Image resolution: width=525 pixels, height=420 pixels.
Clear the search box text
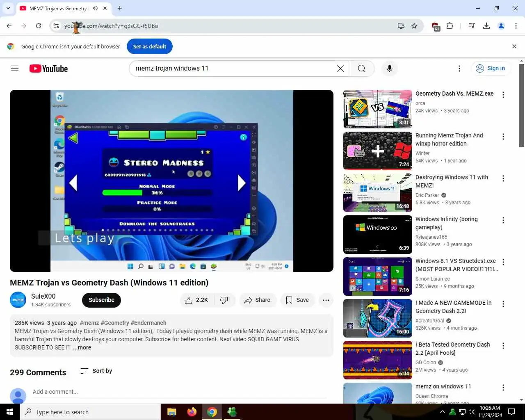(x=340, y=68)
